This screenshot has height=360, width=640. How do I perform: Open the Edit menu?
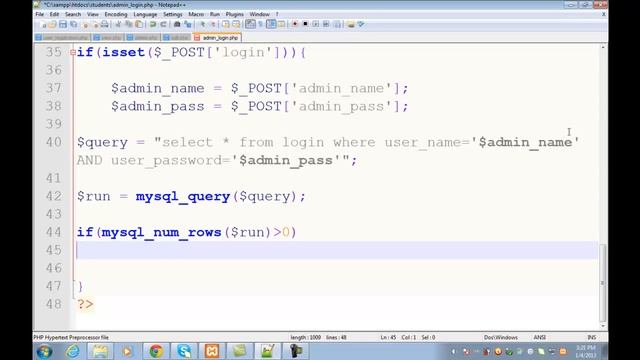[54, 14]
